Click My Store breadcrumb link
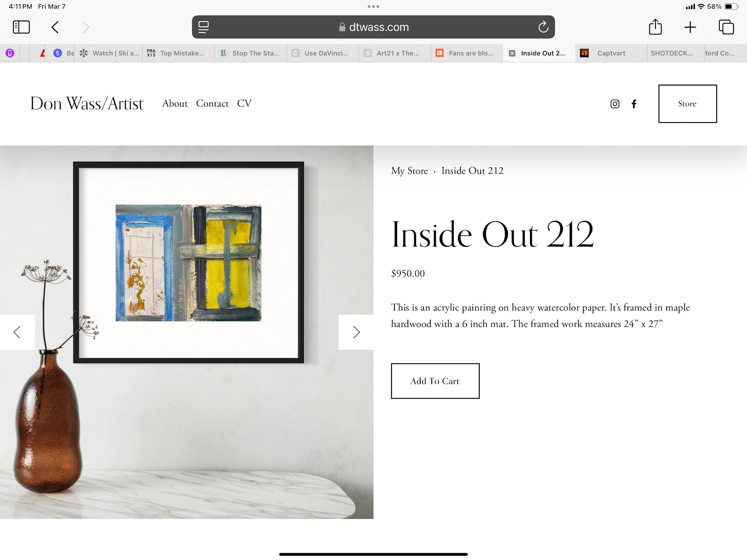This screenshot has width=747, height=560. tap(409, 171)
